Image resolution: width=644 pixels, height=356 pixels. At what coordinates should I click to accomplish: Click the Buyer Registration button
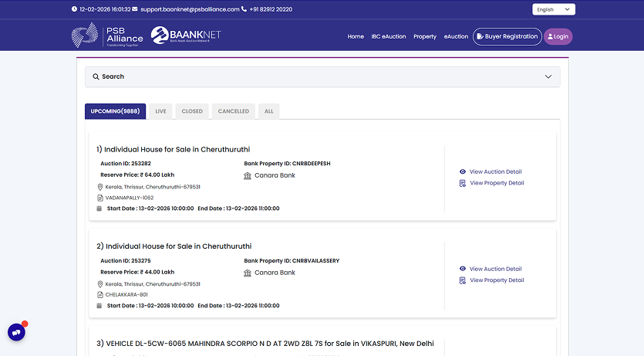pyautogui.click(x=507, y=36)
